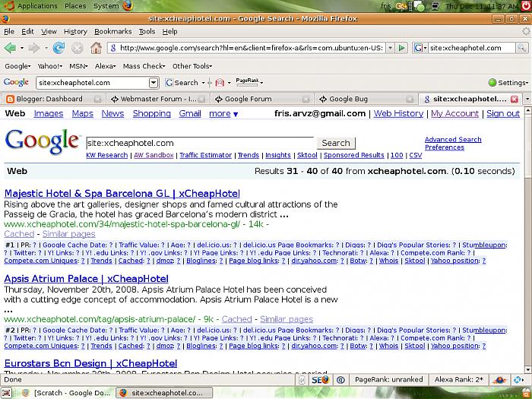Screen dimensions: 532x399
Task: Reload the page with the refresh icon
Action: 59,48
